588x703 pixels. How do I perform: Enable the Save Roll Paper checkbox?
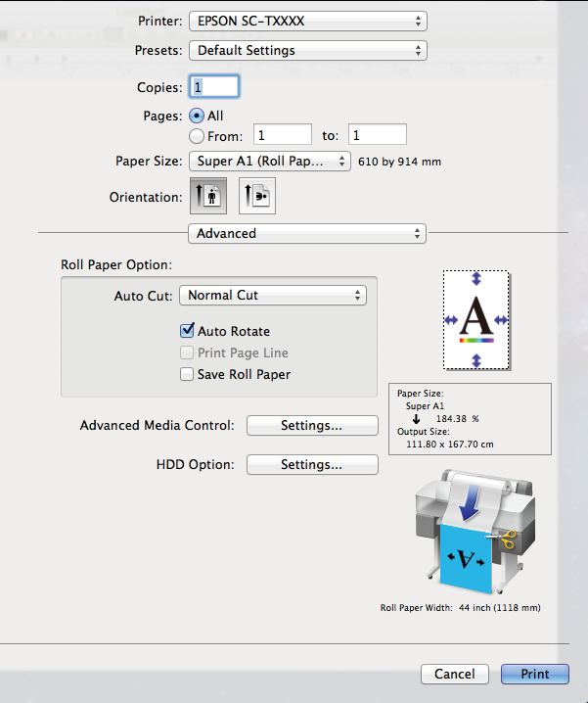point(187,374)
